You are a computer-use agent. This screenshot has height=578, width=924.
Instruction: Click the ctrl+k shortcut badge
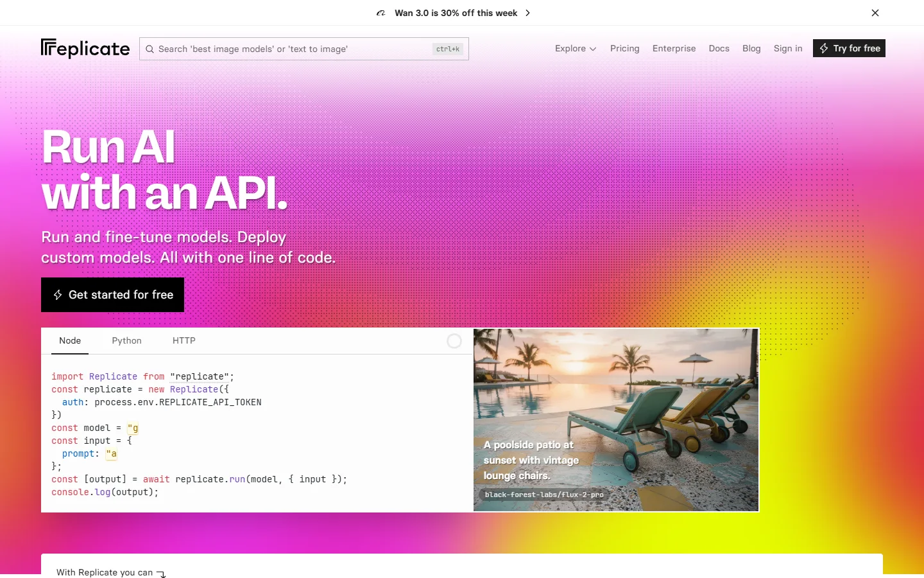(448, 49)
